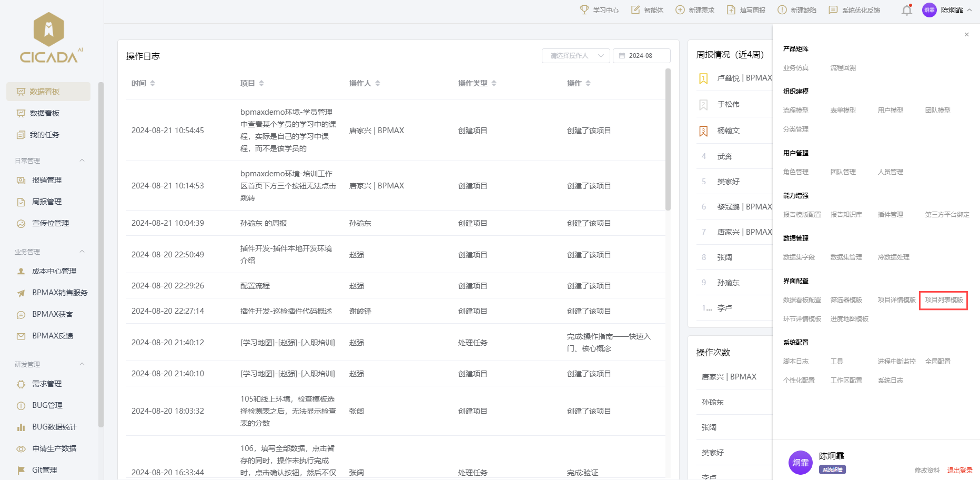Click the 系统优化反馈 chat icon
Screen dimensions: 980x480
coord(833,10)
